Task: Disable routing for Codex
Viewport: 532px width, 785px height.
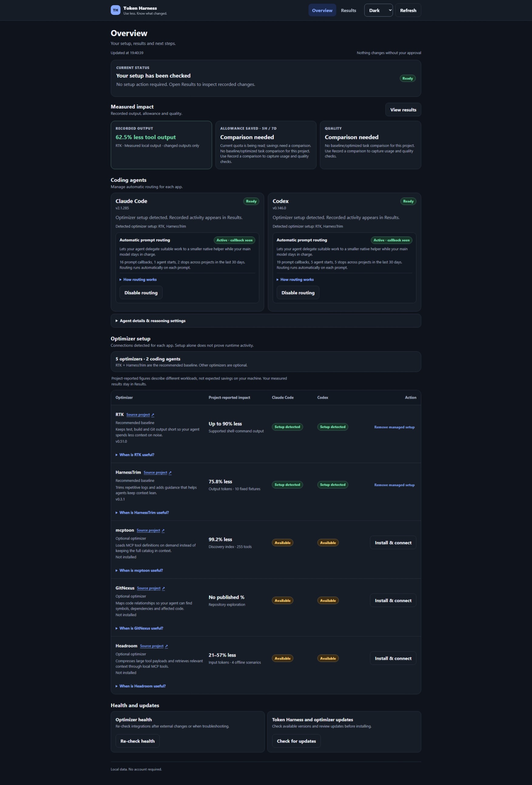Action: (x=298, y=293)
